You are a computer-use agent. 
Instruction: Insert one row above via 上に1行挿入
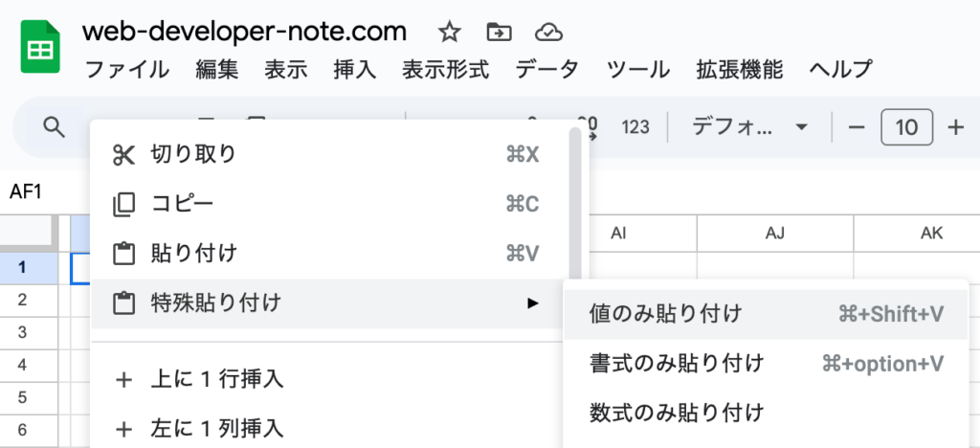click(216, 379)
